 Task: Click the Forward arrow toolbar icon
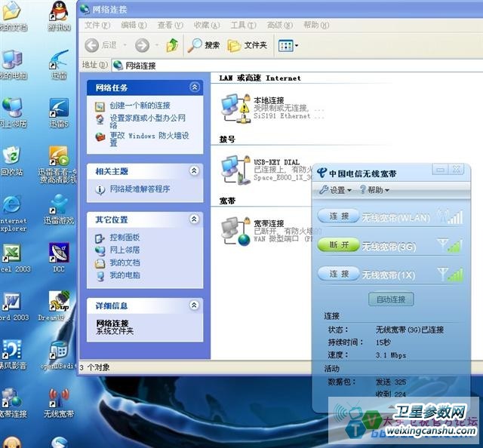142,45
